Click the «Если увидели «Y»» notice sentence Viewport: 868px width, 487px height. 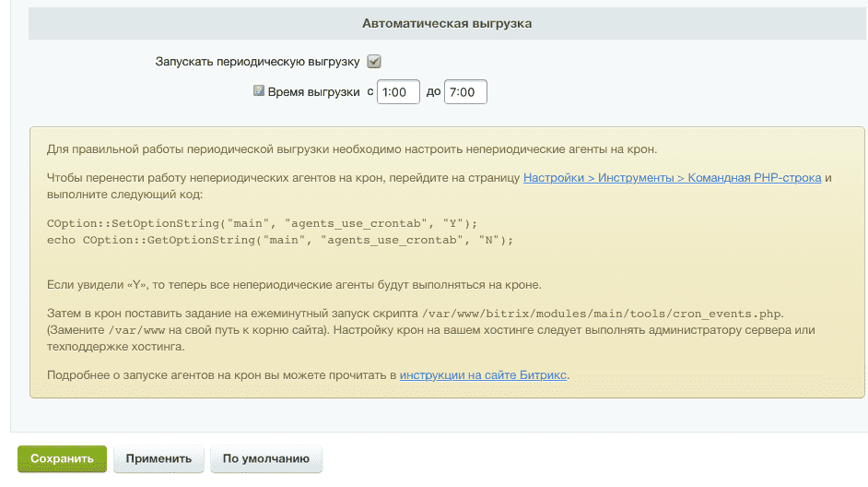(x=300, y=284)
